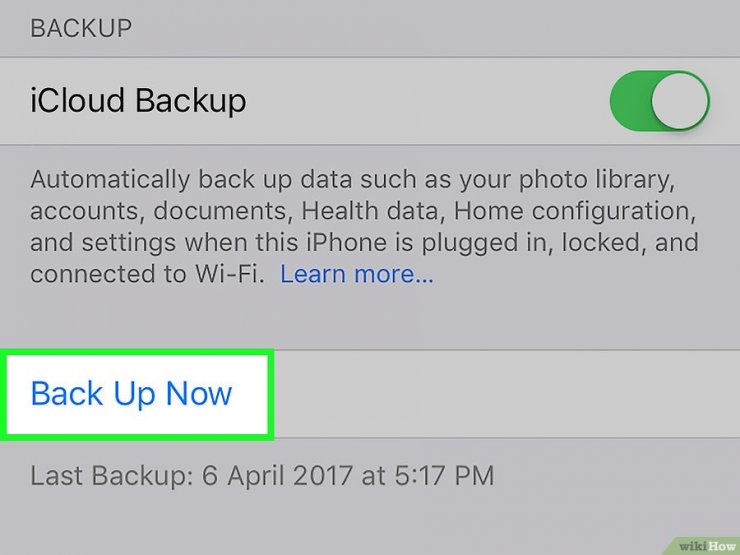Select the BACKUP section header
740x555 pixels.
tap(81, 28)
